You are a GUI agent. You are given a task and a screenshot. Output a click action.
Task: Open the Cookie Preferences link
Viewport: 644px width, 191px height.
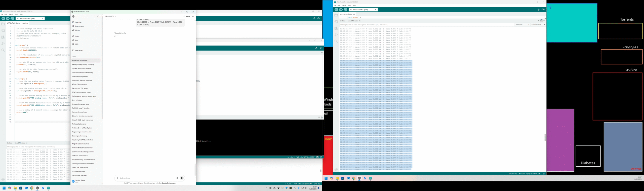pyautogui.click(x=169, y=183)
